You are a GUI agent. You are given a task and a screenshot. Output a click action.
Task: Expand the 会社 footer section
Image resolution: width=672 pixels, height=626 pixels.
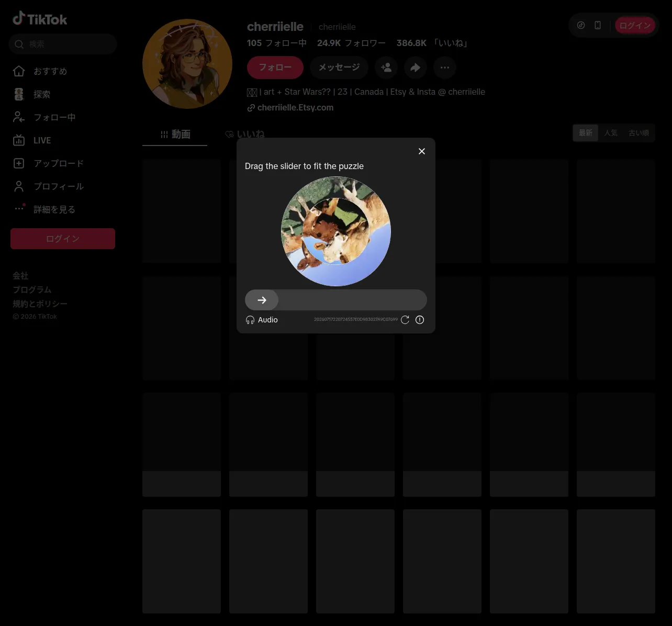coord(20,276)
